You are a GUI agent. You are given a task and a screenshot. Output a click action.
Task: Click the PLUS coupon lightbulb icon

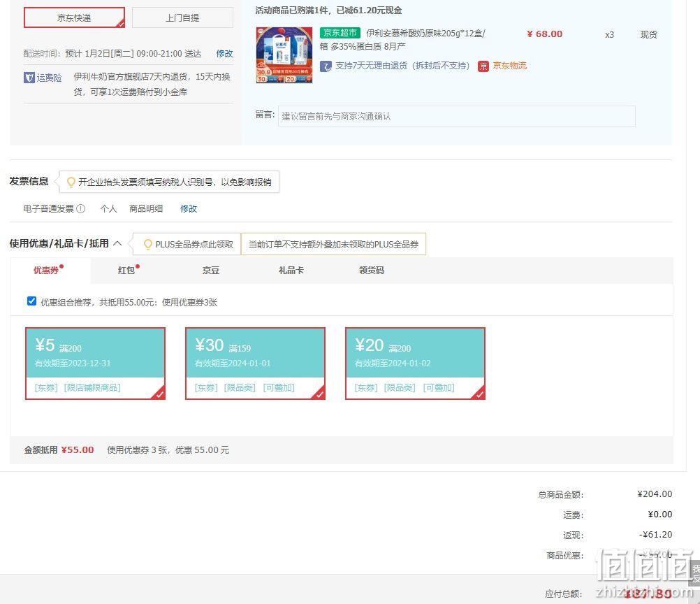[x=148, y=245]
